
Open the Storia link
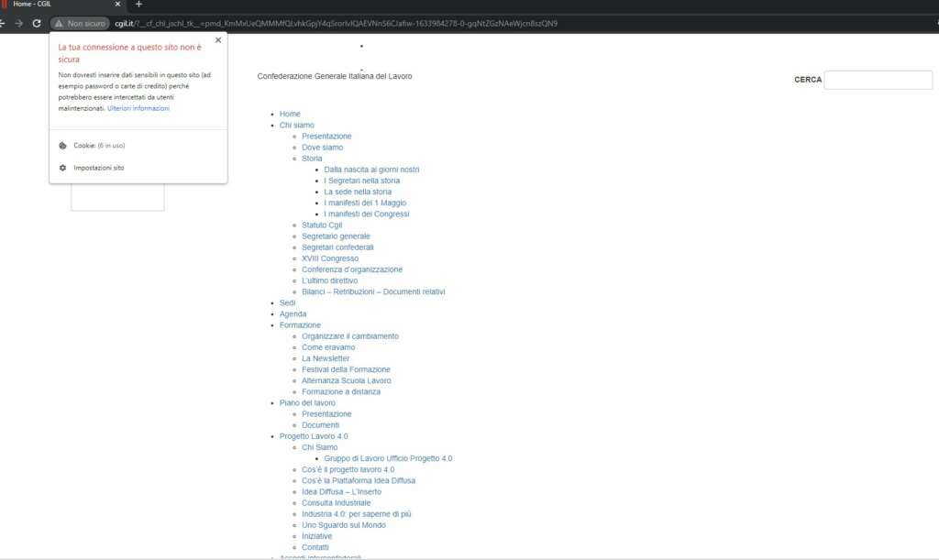coord(312,159)
